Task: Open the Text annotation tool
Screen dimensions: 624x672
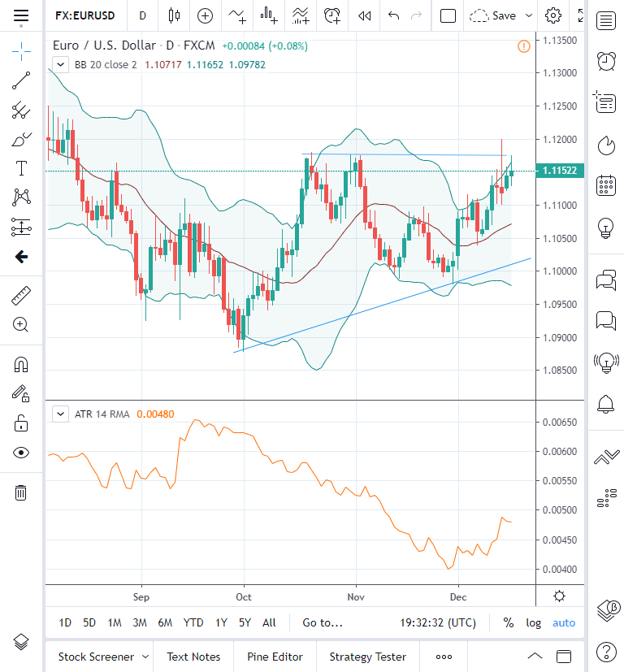Action: pyautogui.click(x=19, y=167)
